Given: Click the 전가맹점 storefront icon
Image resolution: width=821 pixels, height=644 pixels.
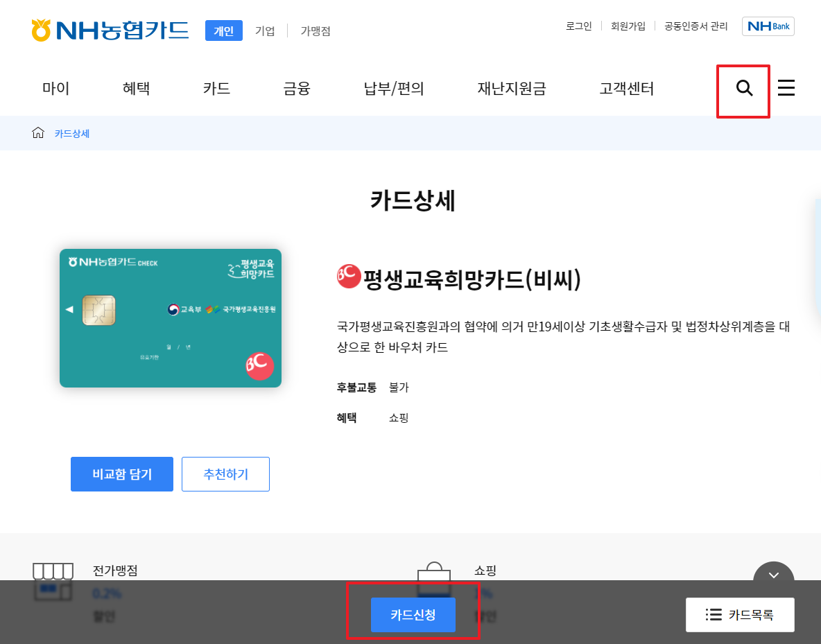Looking at the screenshot, I should 53,580.
